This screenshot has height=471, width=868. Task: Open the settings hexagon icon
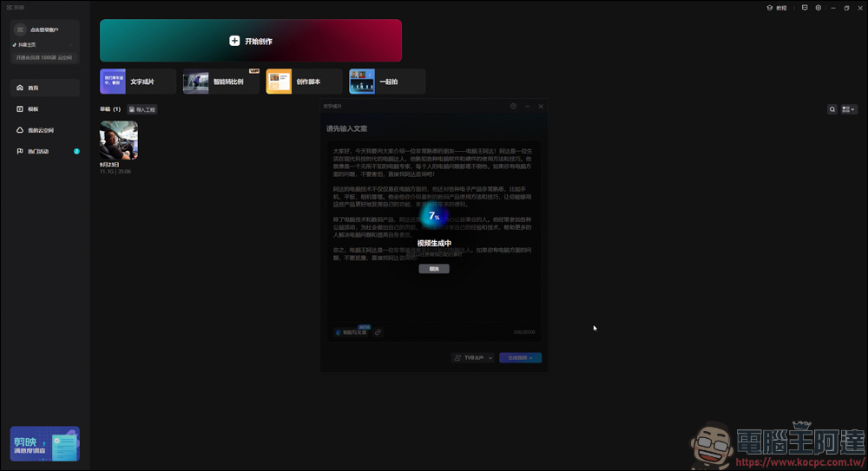click(x=818, y=8)
